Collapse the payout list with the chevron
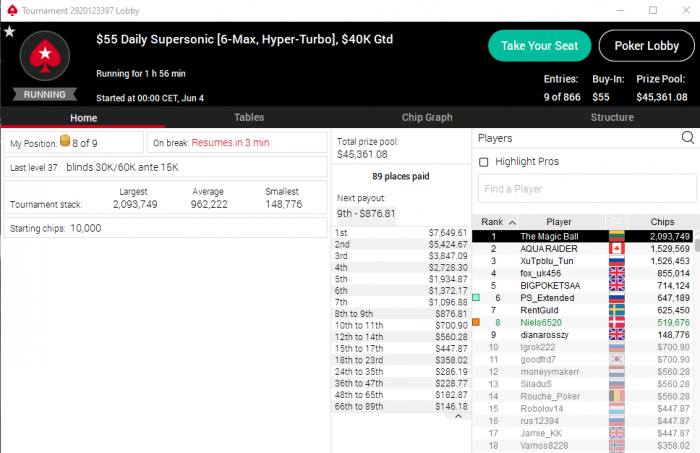The image size is (700, 453). [x=458, y=416]
